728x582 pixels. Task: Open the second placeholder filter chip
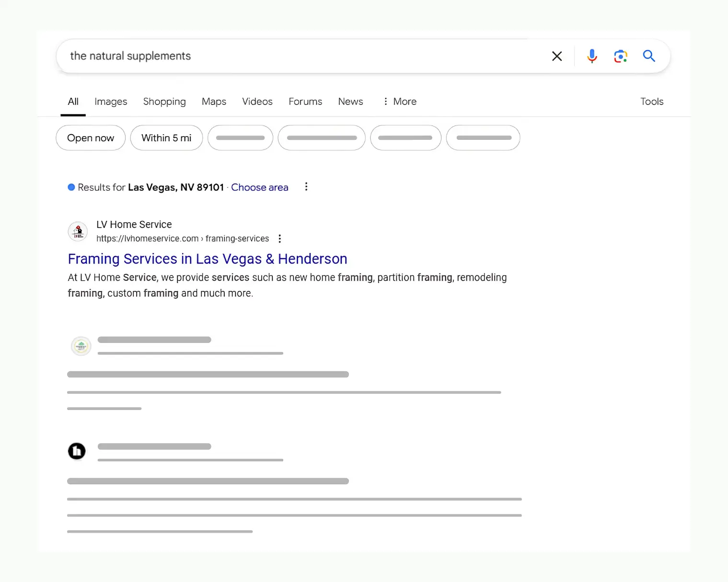(321, 138)
